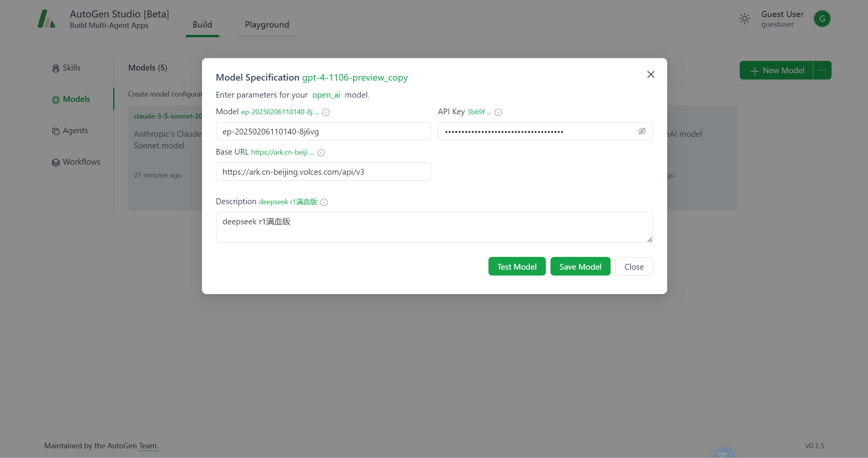Screen dimensions: 868x458
Task: Click the Models (5) heading
Action: pos(148,68)
